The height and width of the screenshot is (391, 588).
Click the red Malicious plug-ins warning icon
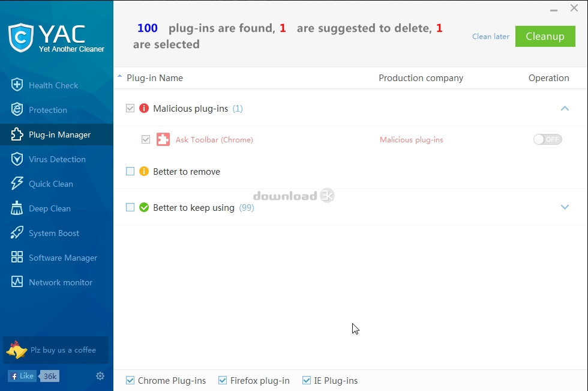[x=144, y=109]
